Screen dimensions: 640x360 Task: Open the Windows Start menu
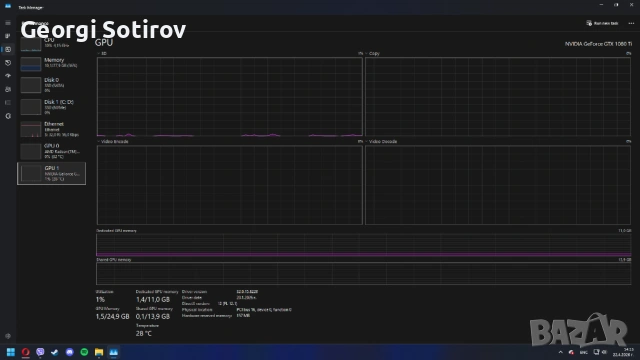pos(11,352)
